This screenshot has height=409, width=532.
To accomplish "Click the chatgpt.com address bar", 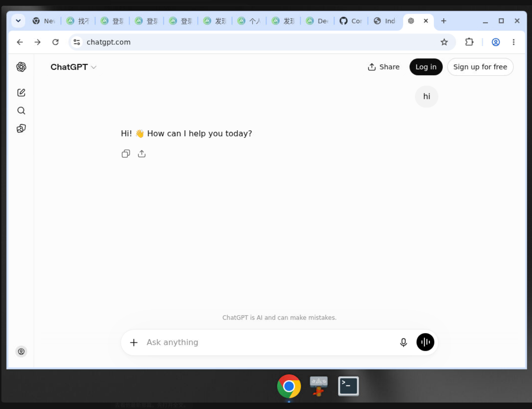I will tap(262, 42).
